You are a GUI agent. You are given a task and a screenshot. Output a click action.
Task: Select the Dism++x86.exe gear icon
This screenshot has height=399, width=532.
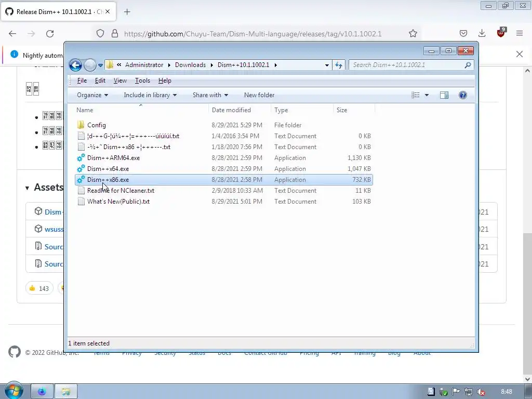click(x=81, y=179)
